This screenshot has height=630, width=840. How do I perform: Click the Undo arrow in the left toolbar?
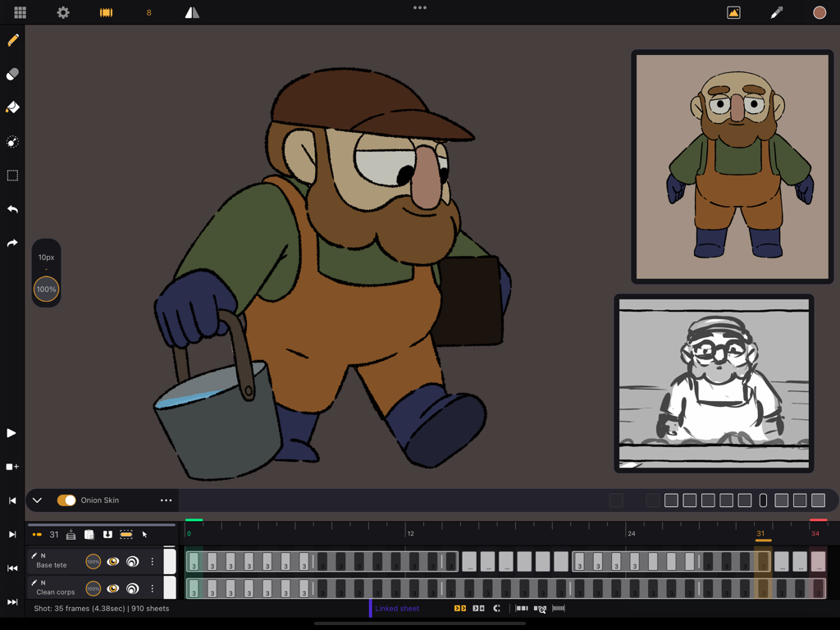pos(12,209)
